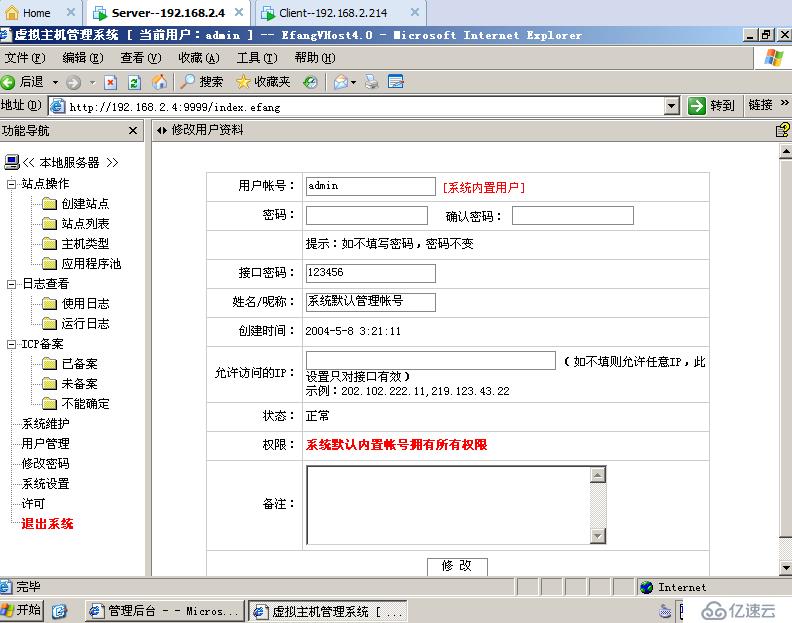Click the 转到 Go button

(x=711, y=106)
